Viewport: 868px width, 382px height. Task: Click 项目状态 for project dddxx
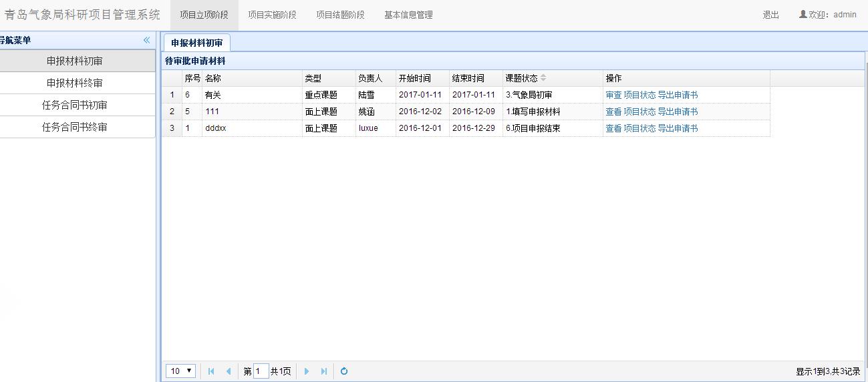(639, 128)
